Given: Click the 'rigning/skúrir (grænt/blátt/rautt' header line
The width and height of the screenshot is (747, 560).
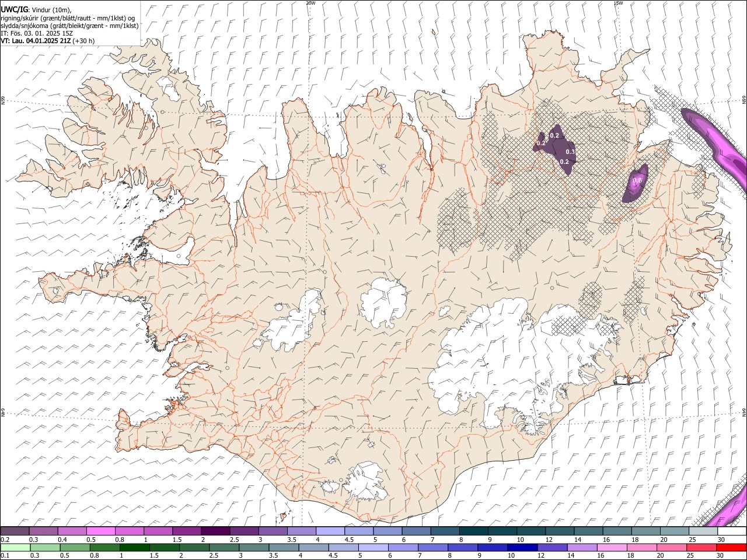Looking at the screenshot, I should click(x=68, y=17).
